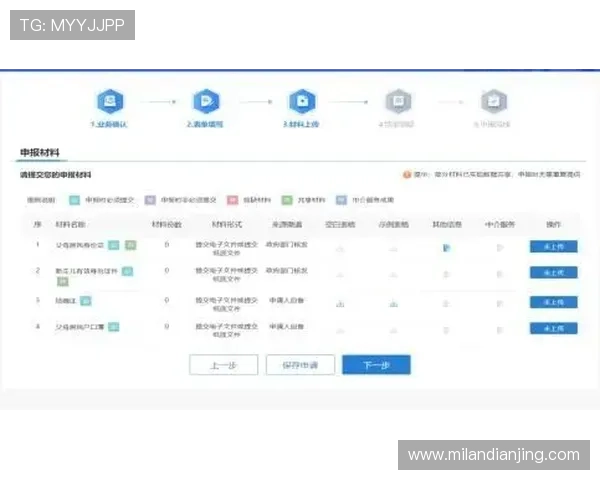Click the 空白表格 column header

click(x=340, y=224)
